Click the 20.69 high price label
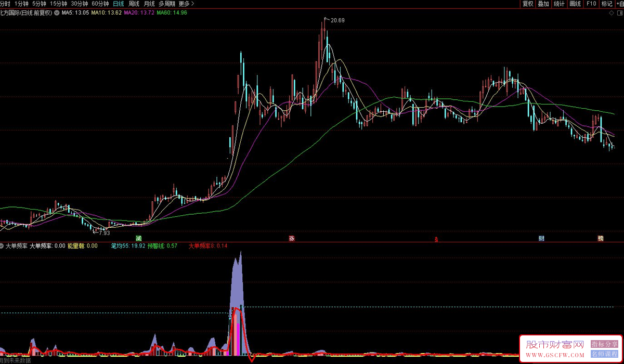The width and height of the screenshot is (624, 364). 337,20
